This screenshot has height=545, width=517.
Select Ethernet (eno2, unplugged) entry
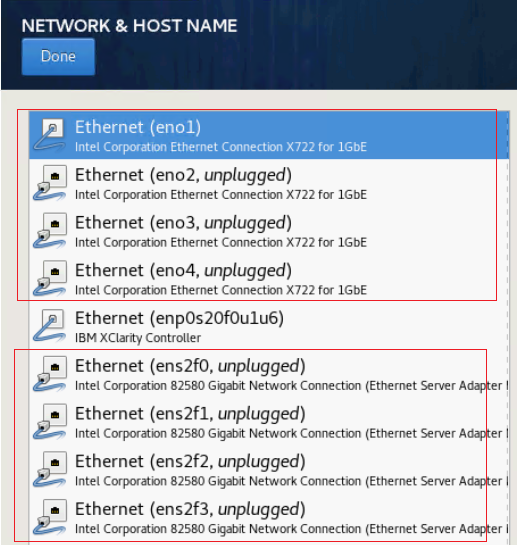(269, 183)
